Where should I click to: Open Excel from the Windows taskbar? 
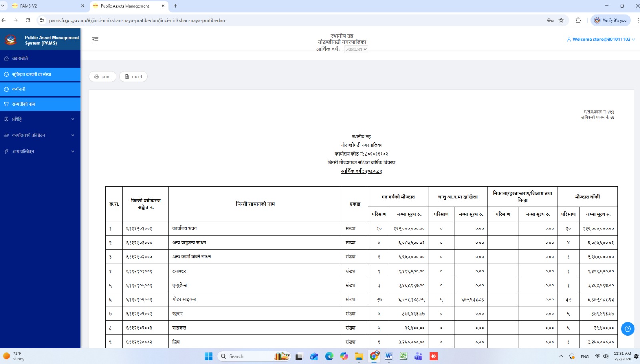point(403,356)
